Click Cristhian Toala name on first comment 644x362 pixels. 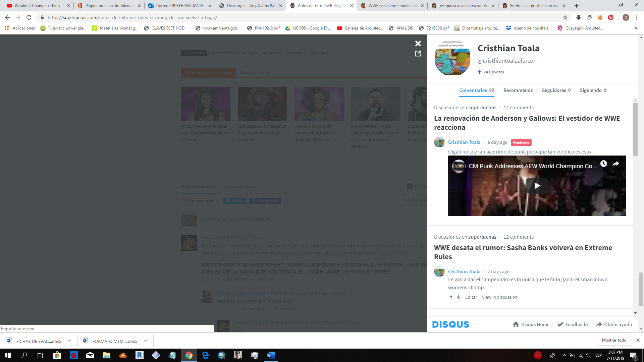point(464,142)
